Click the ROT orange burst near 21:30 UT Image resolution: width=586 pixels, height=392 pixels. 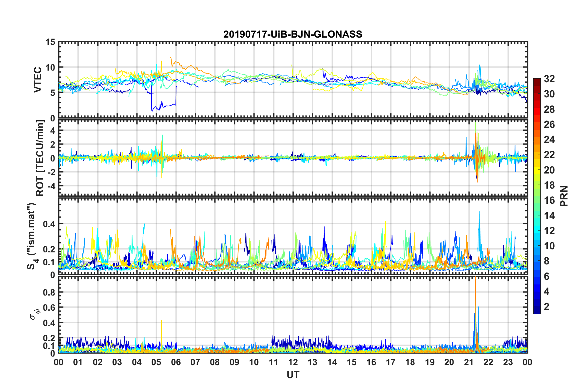coord(477,157)
